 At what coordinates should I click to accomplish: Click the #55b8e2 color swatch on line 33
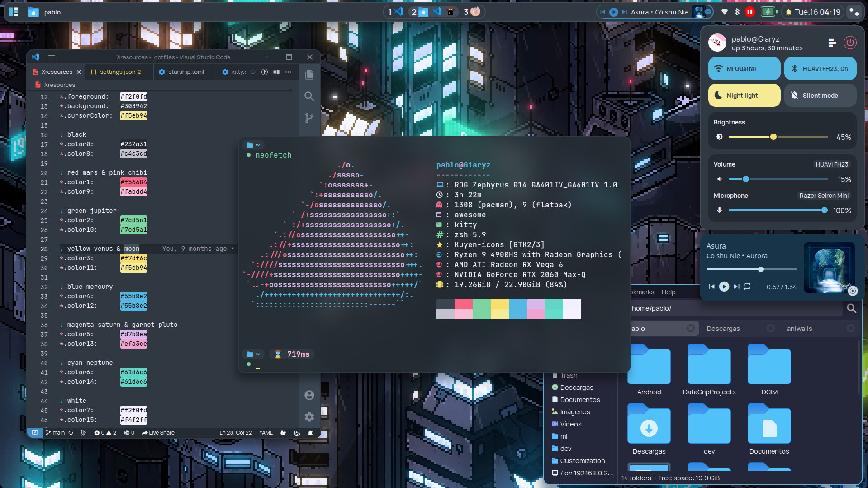click(133, 296)
